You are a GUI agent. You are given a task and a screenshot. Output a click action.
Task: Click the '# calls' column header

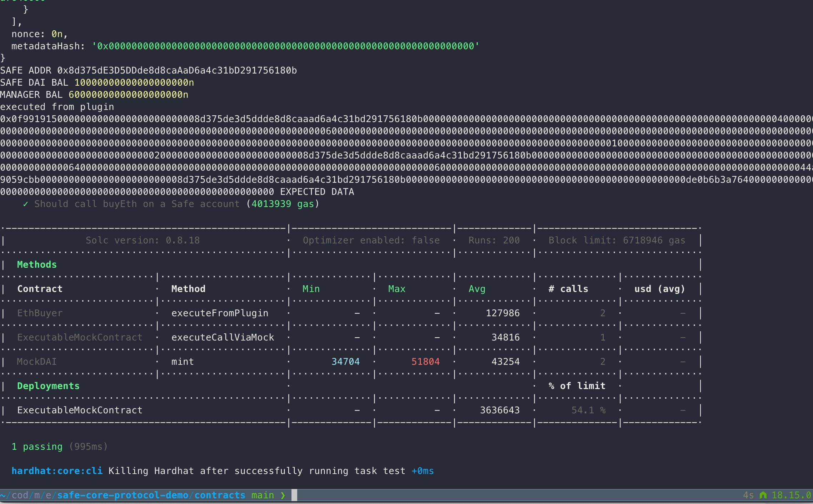click(569, 289)
